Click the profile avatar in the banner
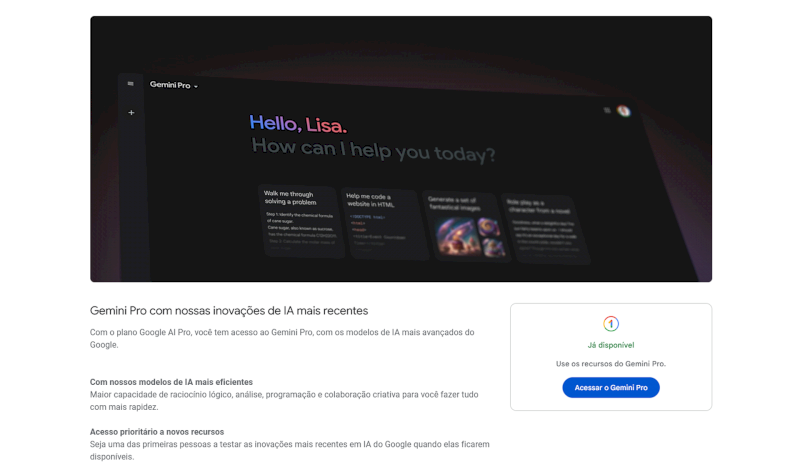 (623, 111)
